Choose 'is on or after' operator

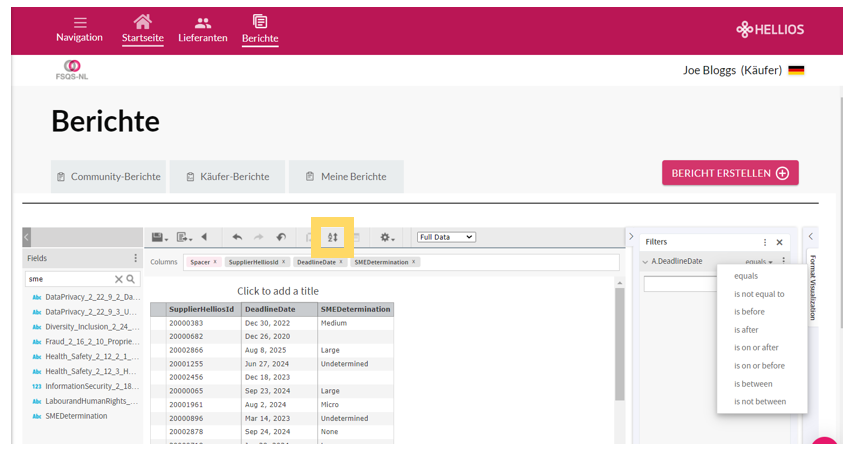click(756, 348)
